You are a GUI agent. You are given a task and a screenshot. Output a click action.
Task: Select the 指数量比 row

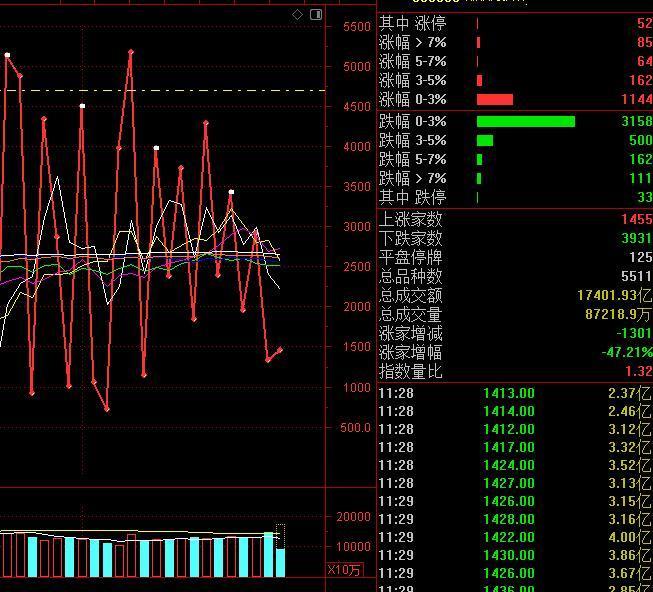tap(516, 371)
